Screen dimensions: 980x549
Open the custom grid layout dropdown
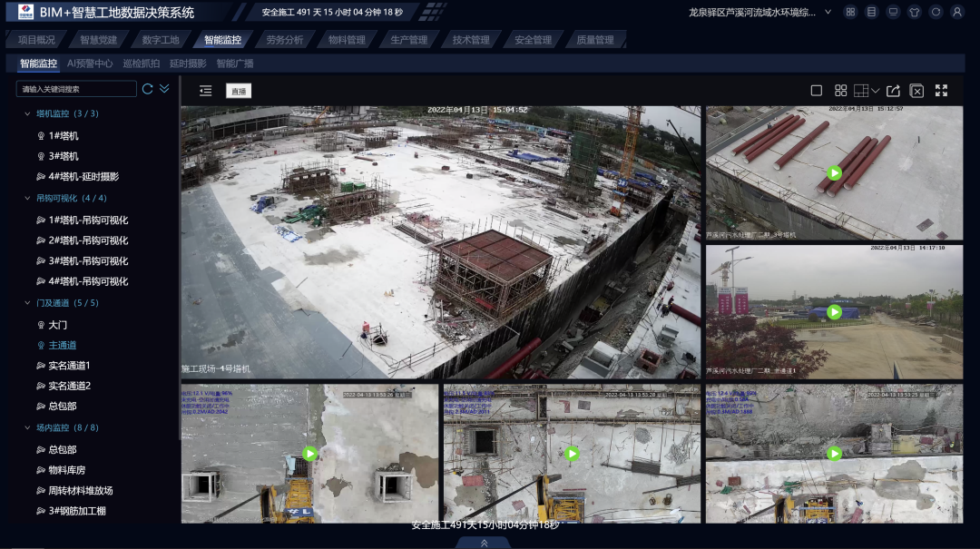[x=867, y=91]
